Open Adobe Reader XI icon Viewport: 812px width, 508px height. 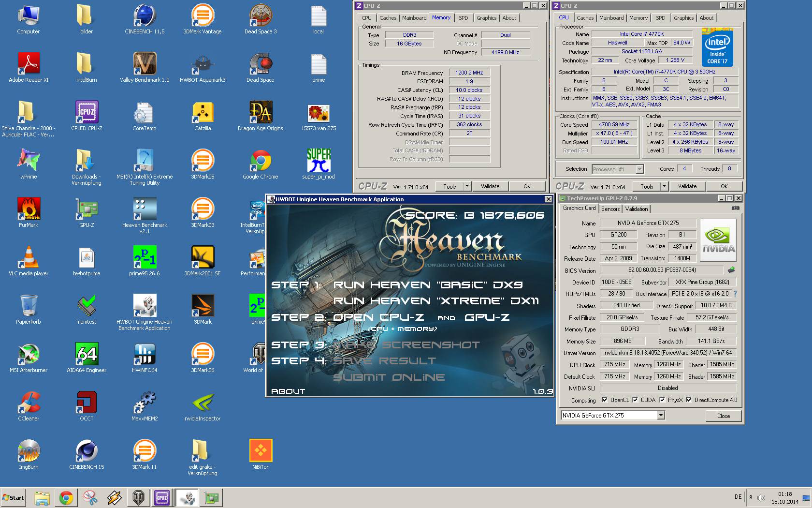click(x=29, y=68)
